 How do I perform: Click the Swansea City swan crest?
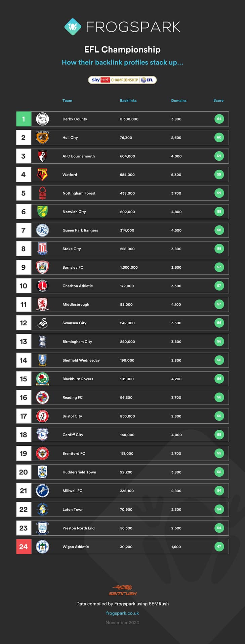(x=42, y=323)
